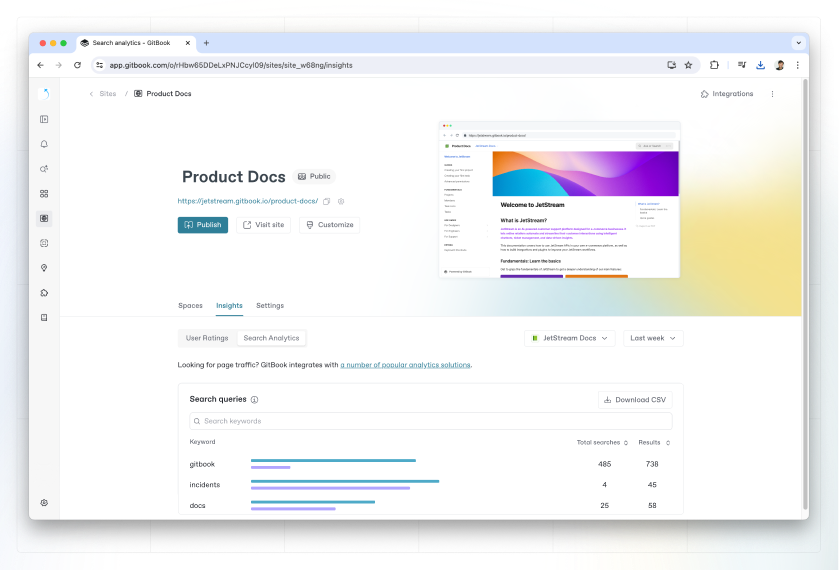
Task: Switch to User Ratings view
Action: (x=207, y=338)
